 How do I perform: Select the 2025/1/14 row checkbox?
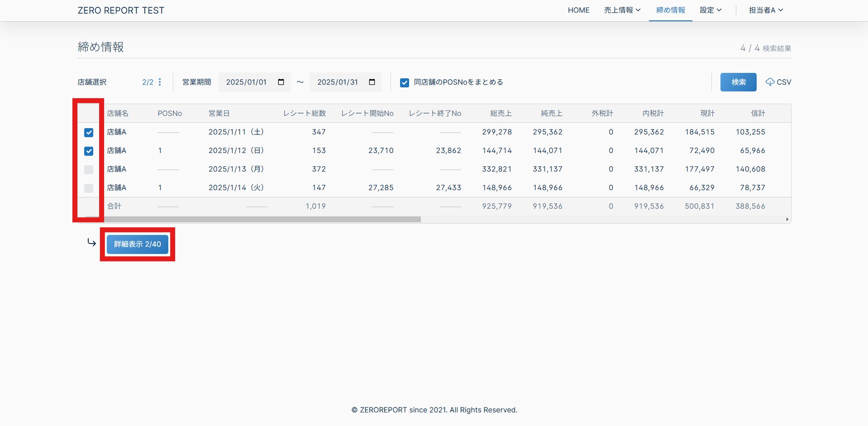coord(89,188)
